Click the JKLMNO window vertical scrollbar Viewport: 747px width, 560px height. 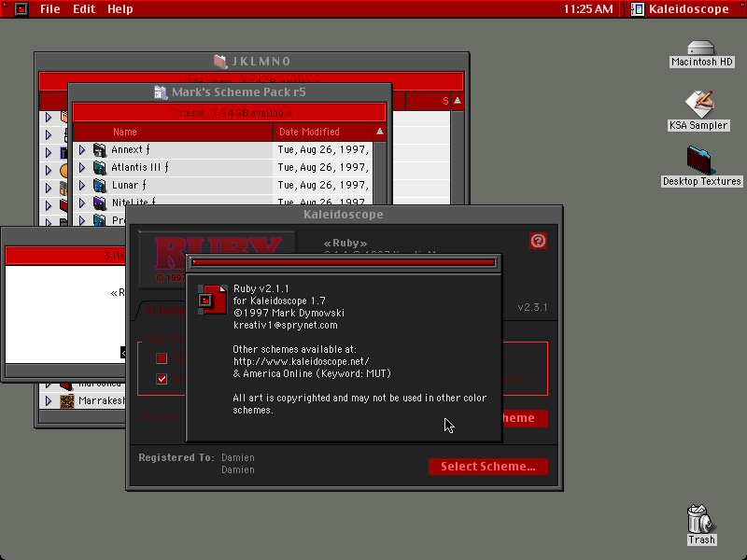458,157
